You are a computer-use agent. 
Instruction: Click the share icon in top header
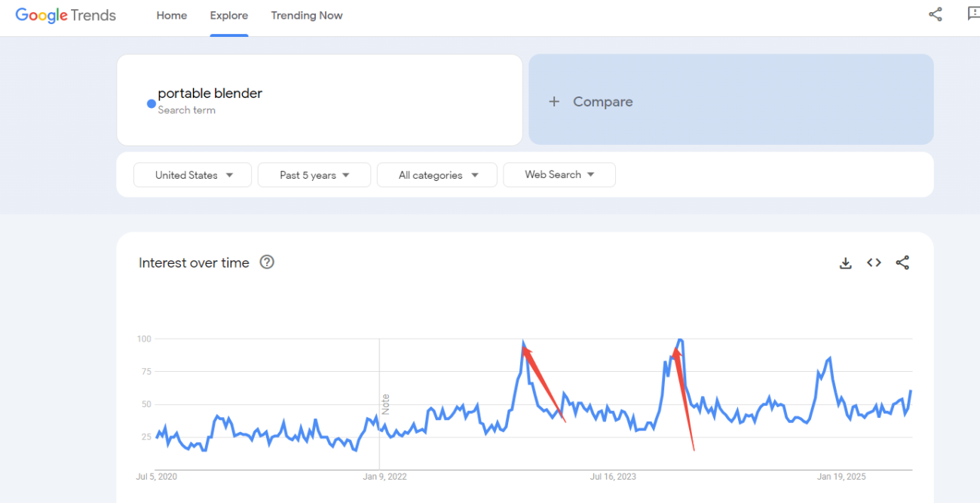[936, 14]
